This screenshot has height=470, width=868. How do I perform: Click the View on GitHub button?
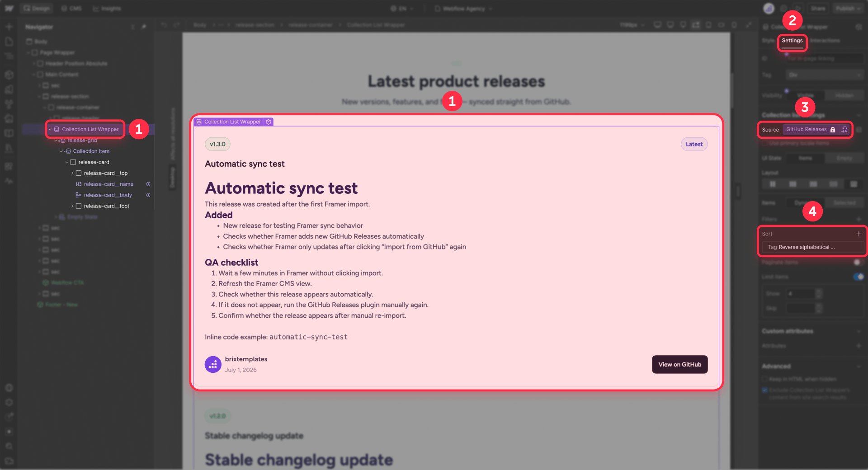[679, 365]
